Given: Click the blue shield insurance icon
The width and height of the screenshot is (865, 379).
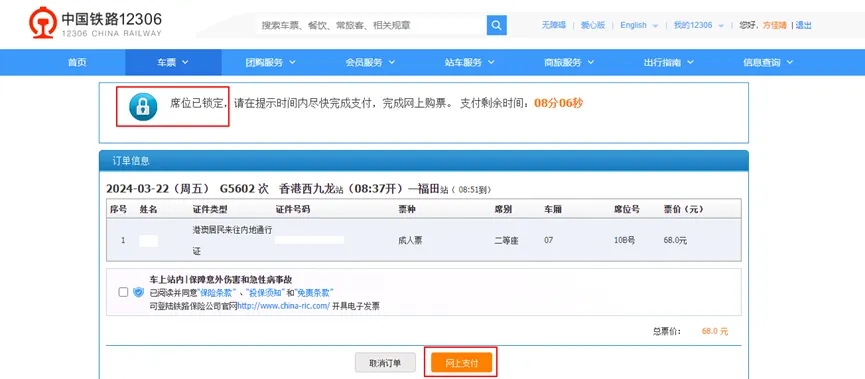Looking at the screenshot, I should click(138, 292).
